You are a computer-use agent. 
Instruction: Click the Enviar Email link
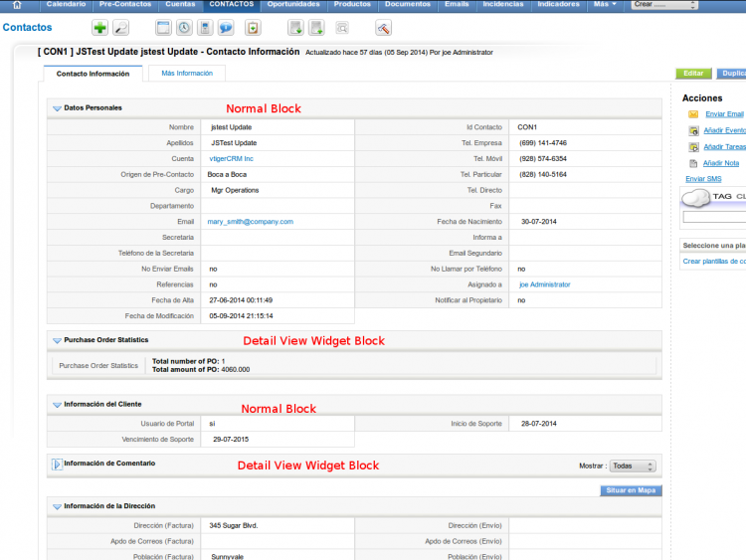(x=724, y=114)
